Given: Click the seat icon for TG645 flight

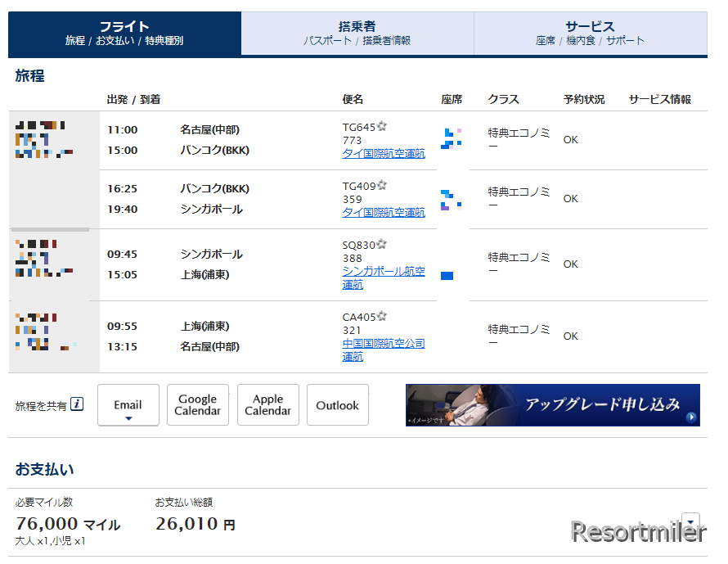Looking at the screenshot, I should 451,138.
